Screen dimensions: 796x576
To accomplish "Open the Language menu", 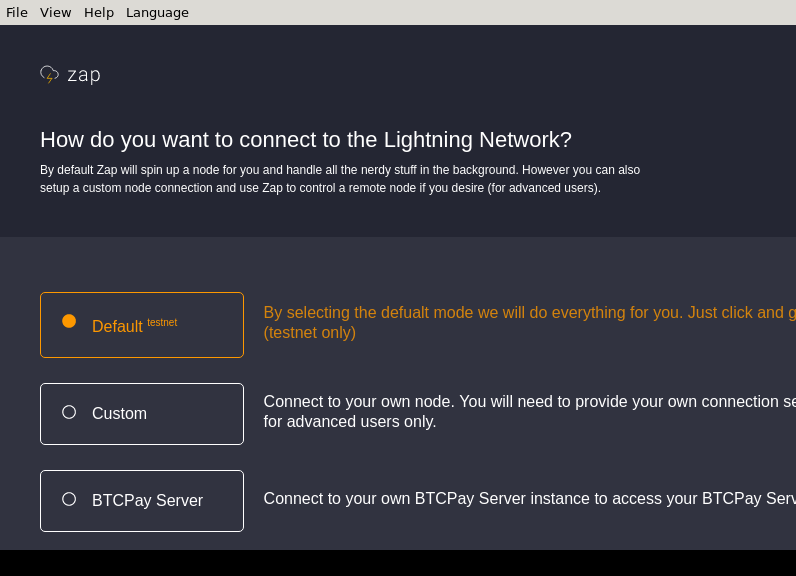I will pos(157,12).
